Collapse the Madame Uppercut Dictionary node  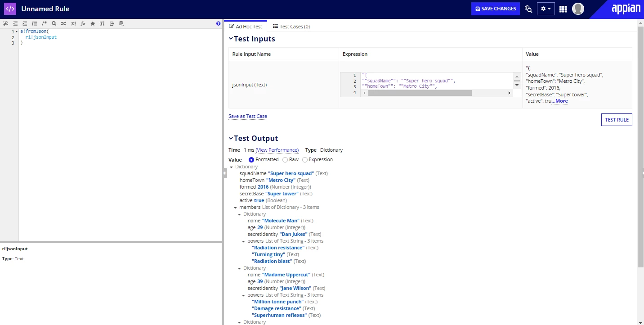(x=239, y=268)
